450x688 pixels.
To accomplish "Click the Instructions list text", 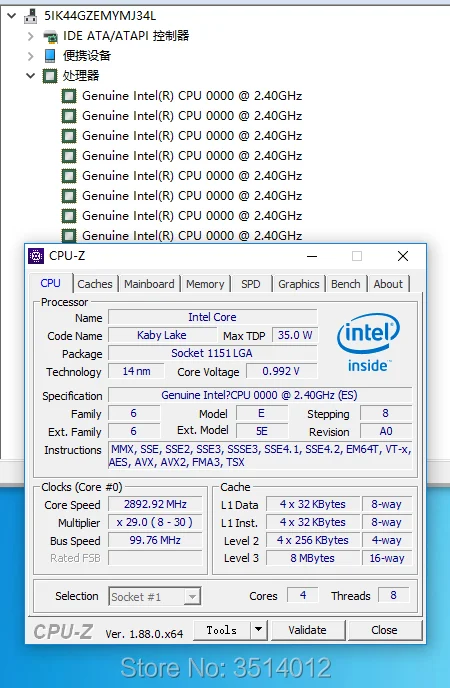I will tap(260, 455).
